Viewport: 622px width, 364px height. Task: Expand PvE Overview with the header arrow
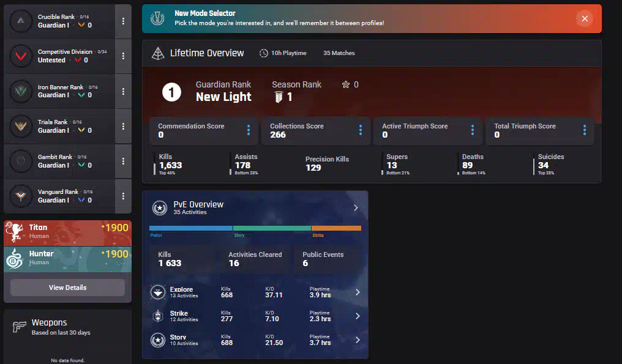click(356, 208)
